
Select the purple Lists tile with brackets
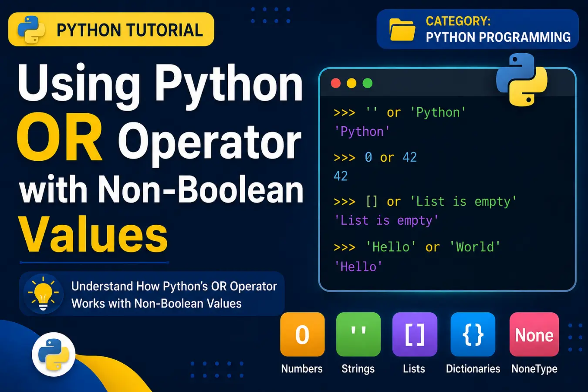click(x=415, y=334)
